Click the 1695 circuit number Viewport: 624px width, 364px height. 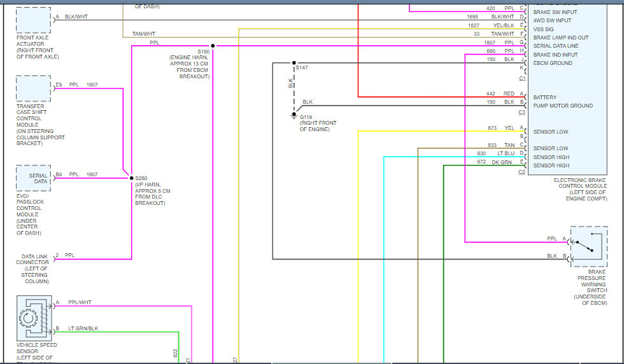pyautogui.click(x=472, y=17)
